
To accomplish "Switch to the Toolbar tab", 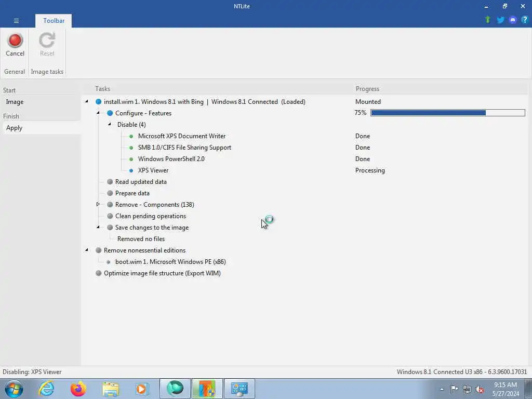I will (x=54, y=21).
